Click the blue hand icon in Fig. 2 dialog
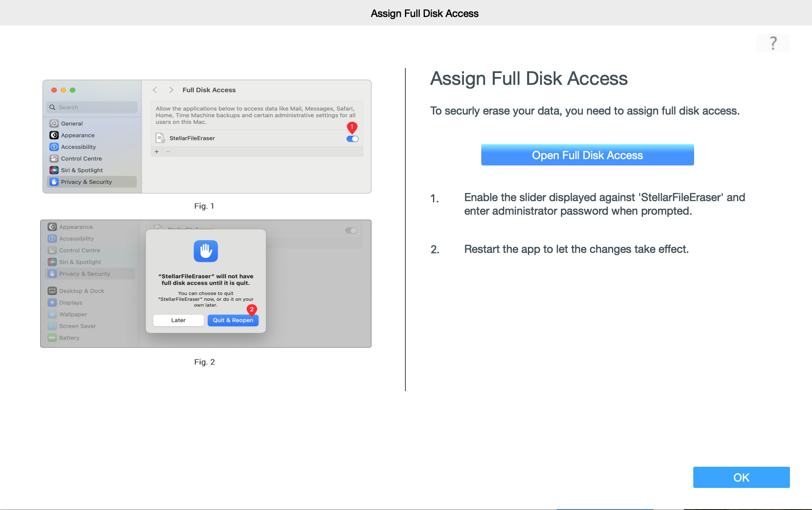 [x=206, y=251]
